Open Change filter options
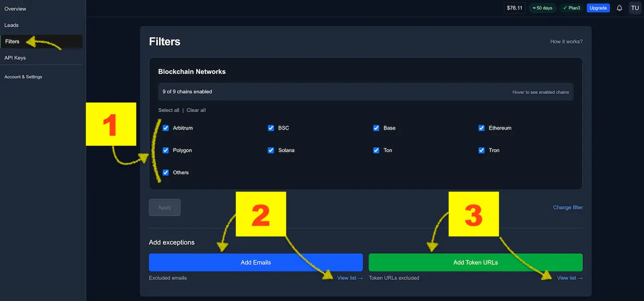 (568, 207)
